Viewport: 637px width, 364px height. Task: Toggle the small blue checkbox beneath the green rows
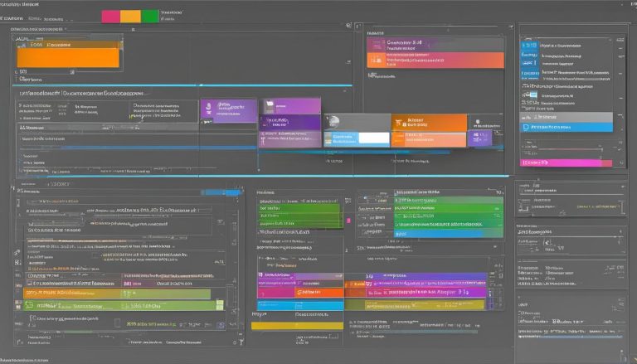pos(221,325)
